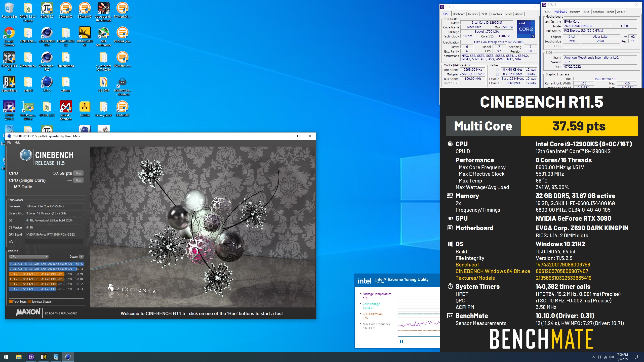Select ranking entry scoring 50.86
The image size is (644, 362).
click(x=46, y=264)
